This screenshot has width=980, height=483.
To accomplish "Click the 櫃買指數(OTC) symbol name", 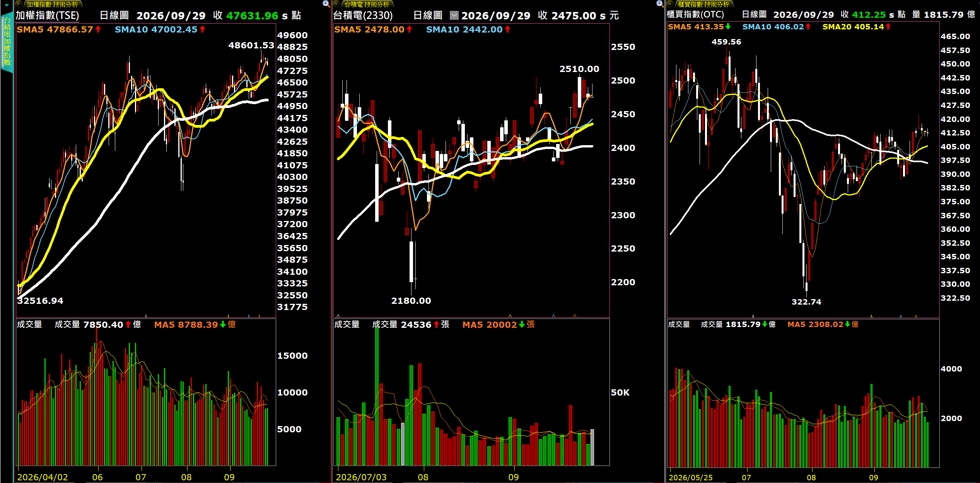I will tap(695, 15).
